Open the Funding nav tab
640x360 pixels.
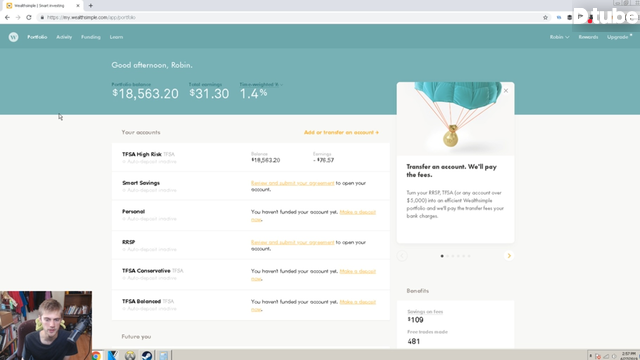[x=91, y=37]
